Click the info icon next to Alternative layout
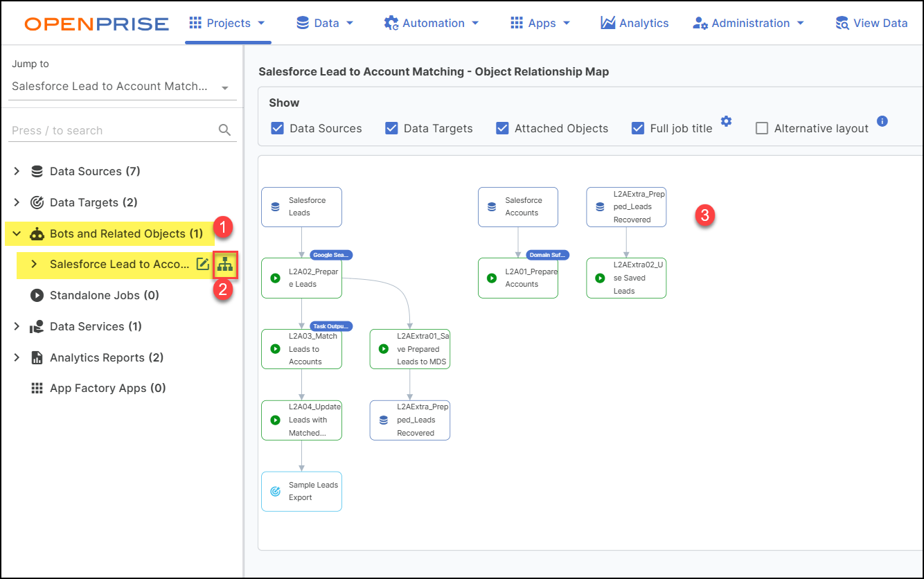Screen dimensions: 924x579 point(882,121)
